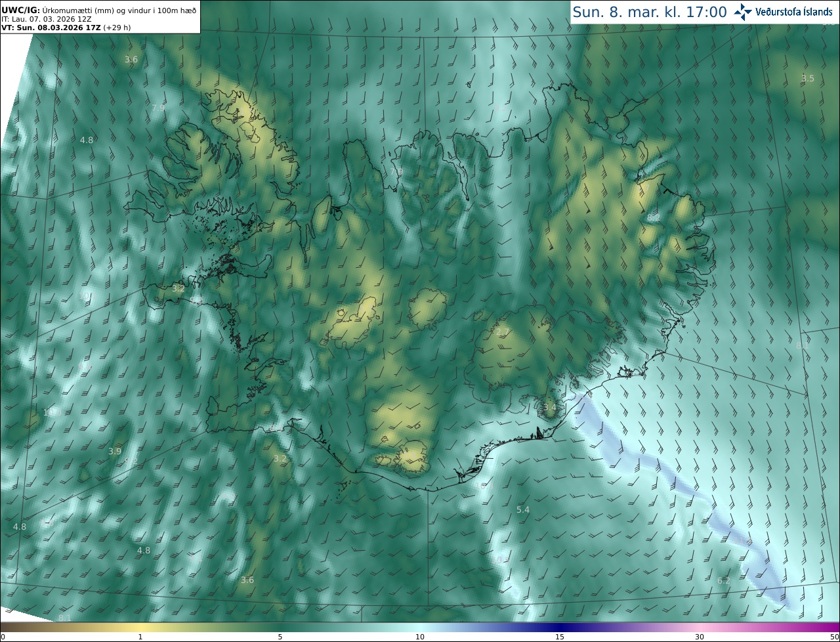Click the '30' label on color scale

pos(700,637)
